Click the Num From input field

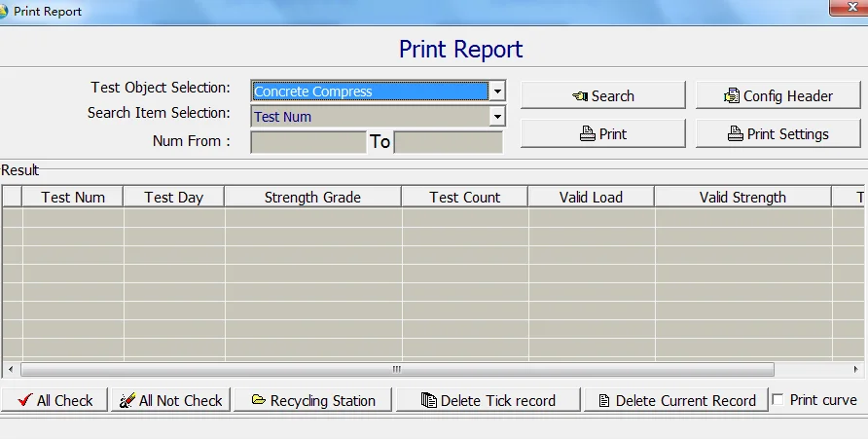(307, 142)
